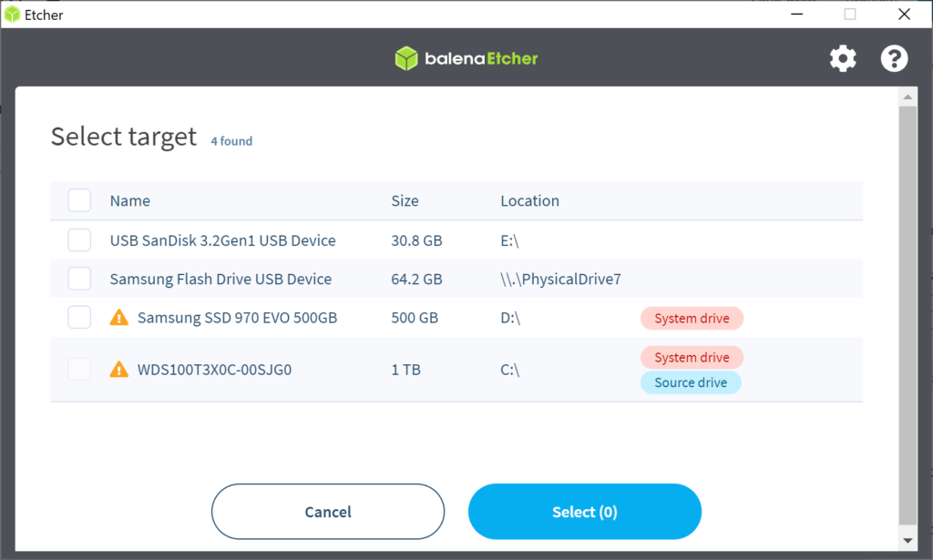The width and height of the screenshot is (933, 560).
Task: Cancel the target selection
Action: pos(328,511)
